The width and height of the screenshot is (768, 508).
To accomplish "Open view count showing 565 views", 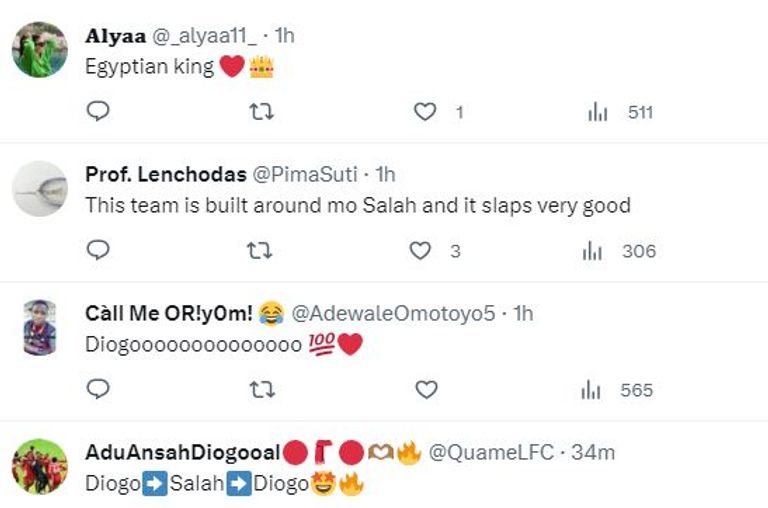I will (593, 389).
